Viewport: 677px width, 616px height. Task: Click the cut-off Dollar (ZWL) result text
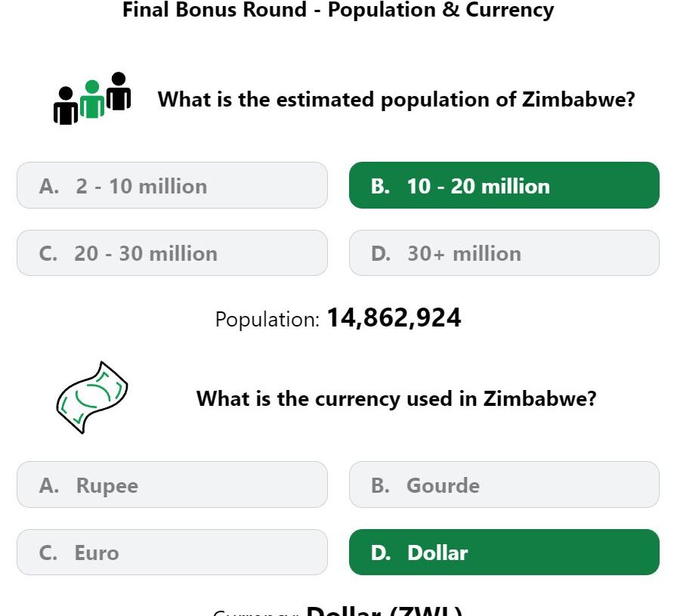385,611
